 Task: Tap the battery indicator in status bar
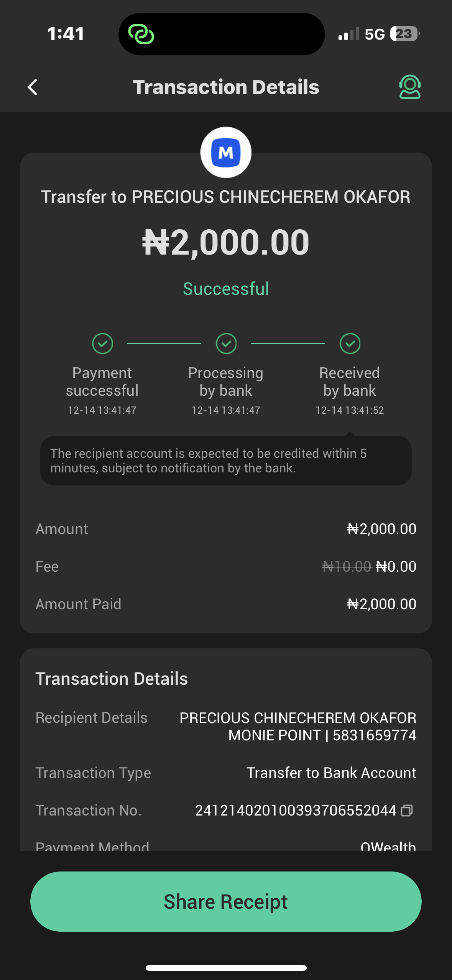pyautogui.click(x=404, y=34)
